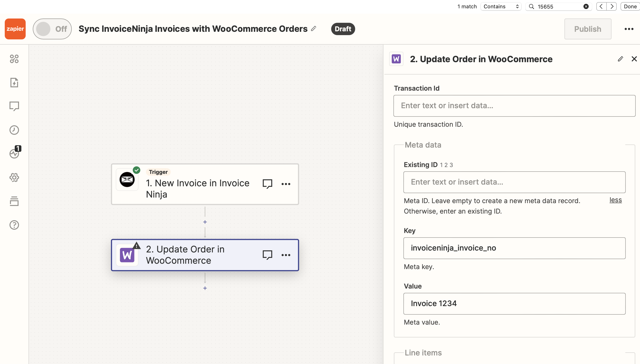
Task: Open the Contains search mode dropdown
Action: tap(501, 6)
